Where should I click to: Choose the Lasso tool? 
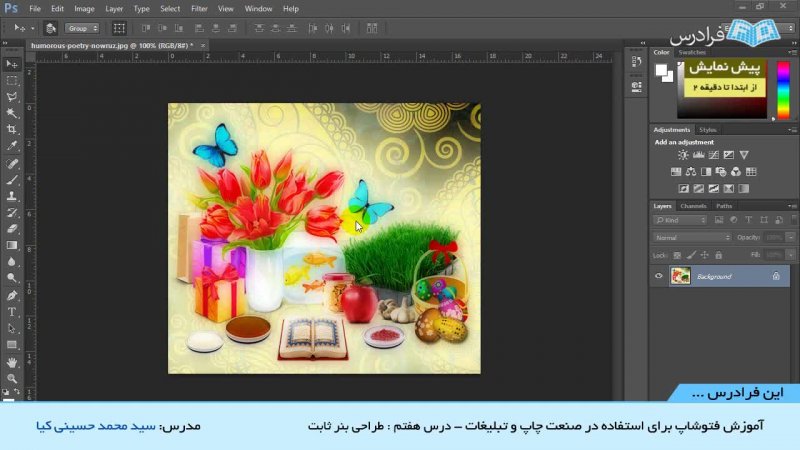click(x=12, y=96)
